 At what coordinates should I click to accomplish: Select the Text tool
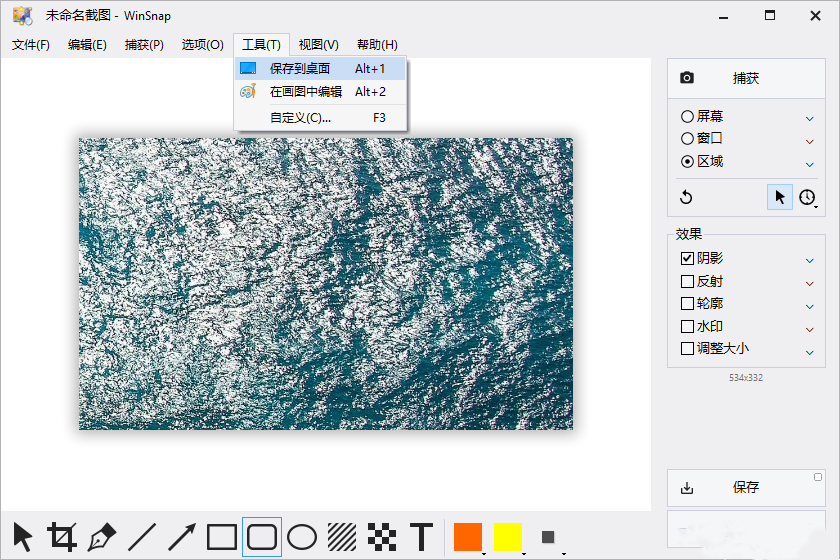click(422, 537)
